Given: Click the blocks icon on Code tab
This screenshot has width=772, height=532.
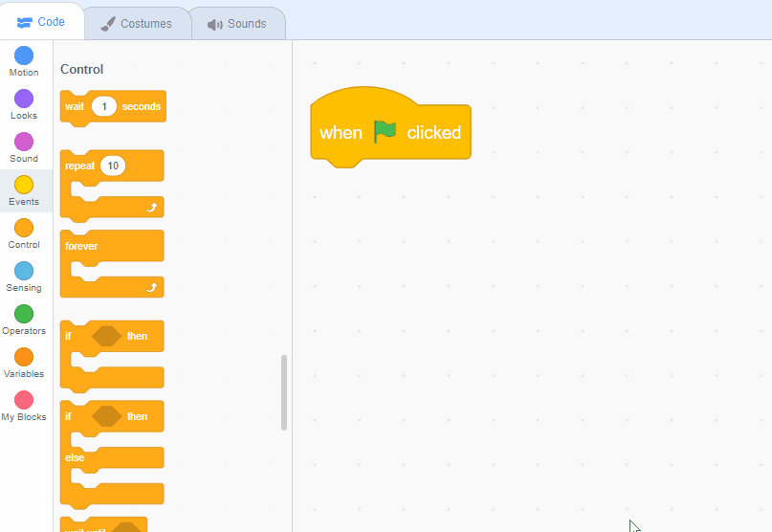Looking at the screenshot, I should point(25,22).
